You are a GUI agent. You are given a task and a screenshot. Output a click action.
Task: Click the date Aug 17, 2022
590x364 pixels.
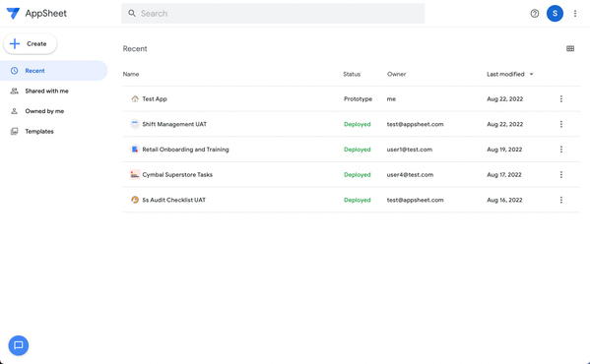click(x=504, y=174)
